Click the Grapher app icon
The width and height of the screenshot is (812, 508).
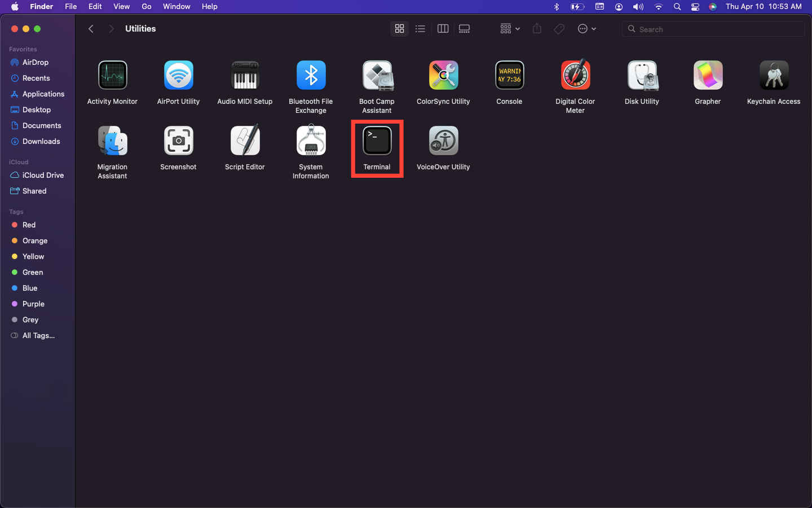708,76
